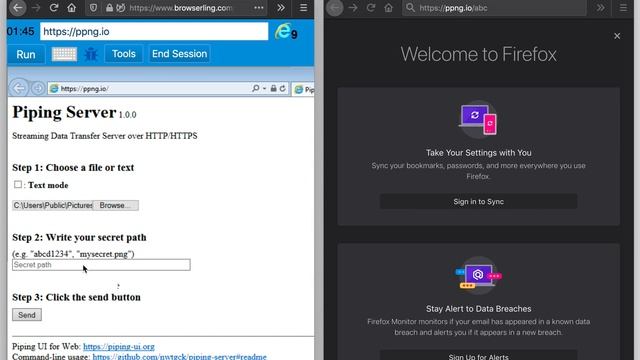Open the Browserling keyboard icon
Screen dimensions: 640x360
pos(64,54)
